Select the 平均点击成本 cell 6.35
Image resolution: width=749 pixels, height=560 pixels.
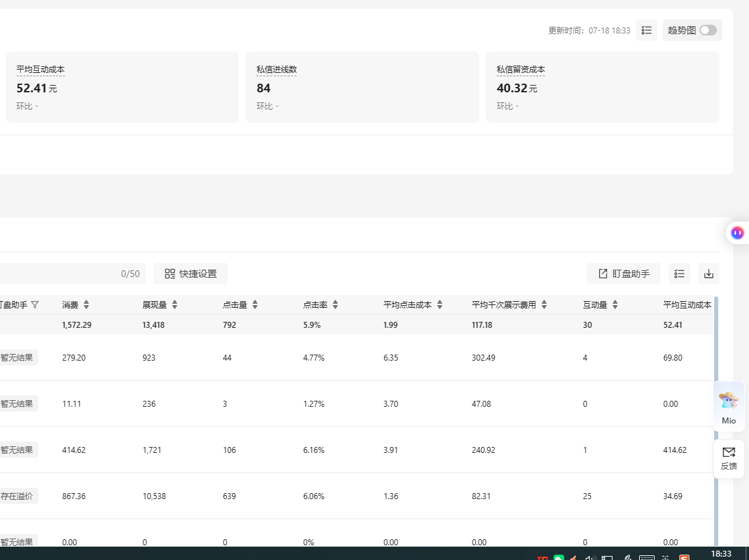click(391, 357)
